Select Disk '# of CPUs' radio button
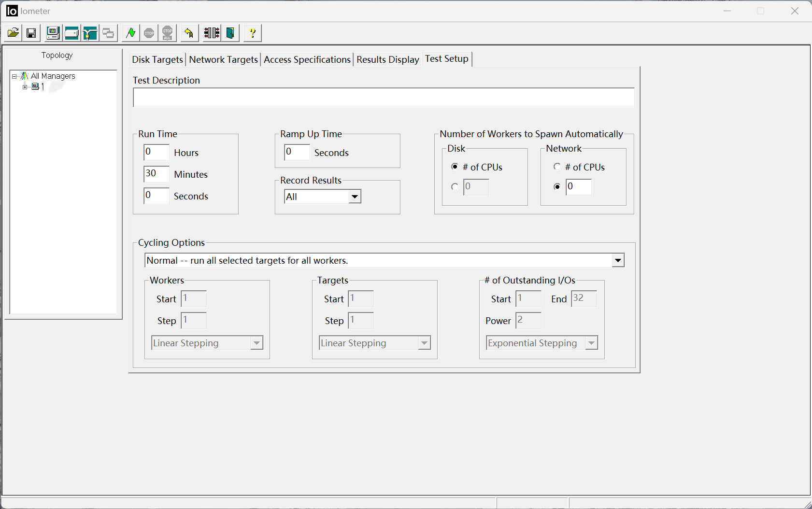Image resolution: width=812 pixels, height=509 pixels. coord(455,167)
